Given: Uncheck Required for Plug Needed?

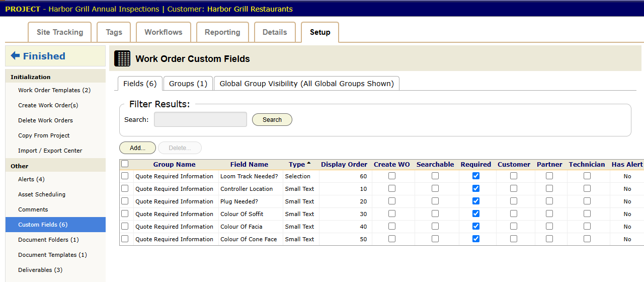Looking at the screenshot, I should (476, 201).
